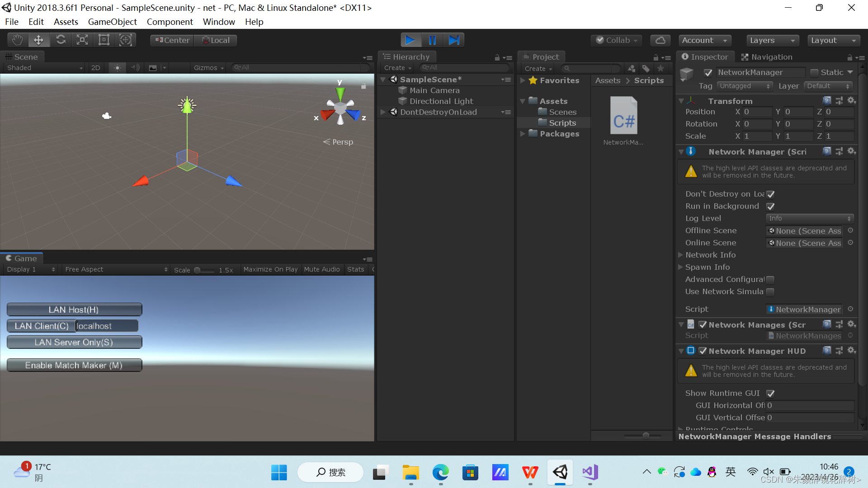Toggle scene lighting sun icon
Screen dimensions: 868x488
pos(117,68)
